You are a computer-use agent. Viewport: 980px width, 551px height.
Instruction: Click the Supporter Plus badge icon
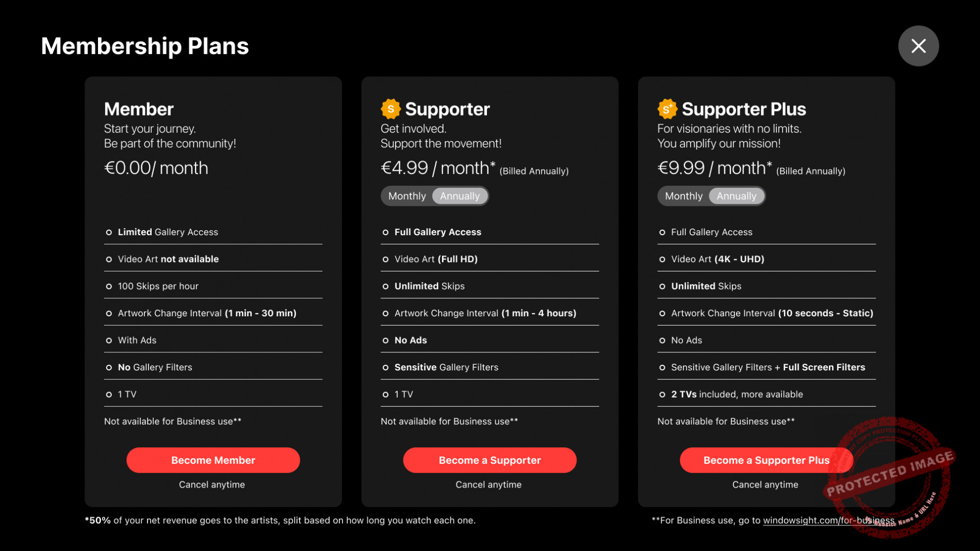[x=667, y=109]
